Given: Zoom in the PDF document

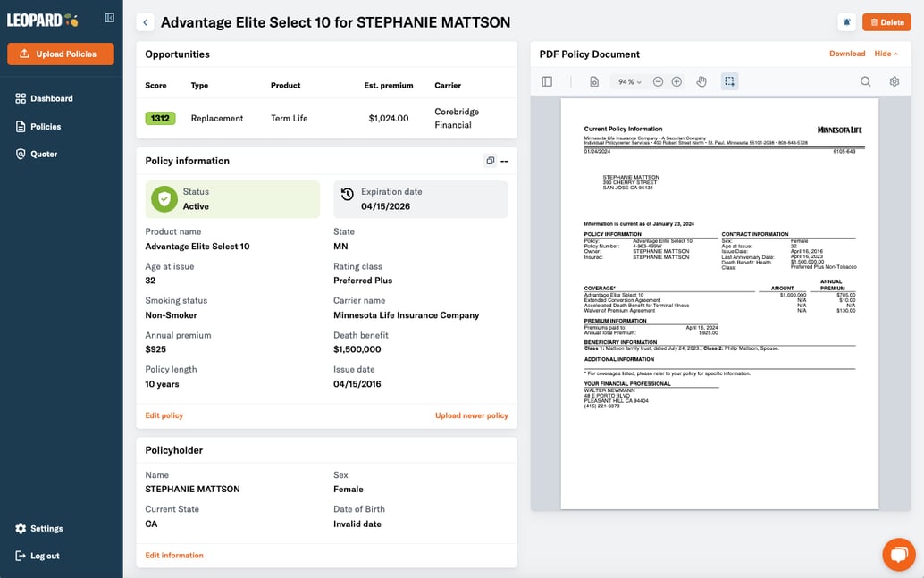Looking at the screenshot, I should tap(676, 81).
